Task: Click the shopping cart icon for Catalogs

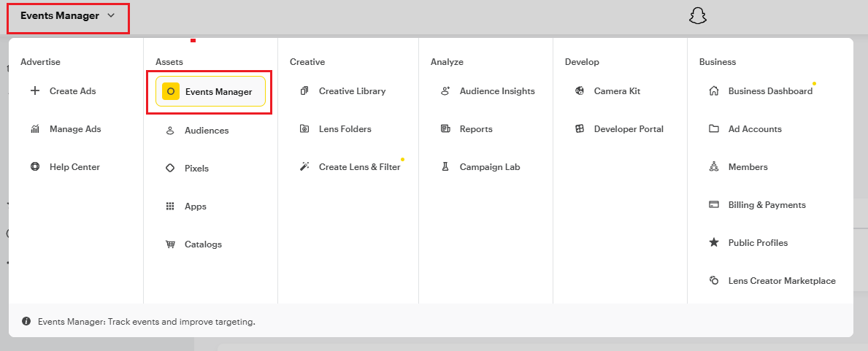Action: click(x=170, y=244)
